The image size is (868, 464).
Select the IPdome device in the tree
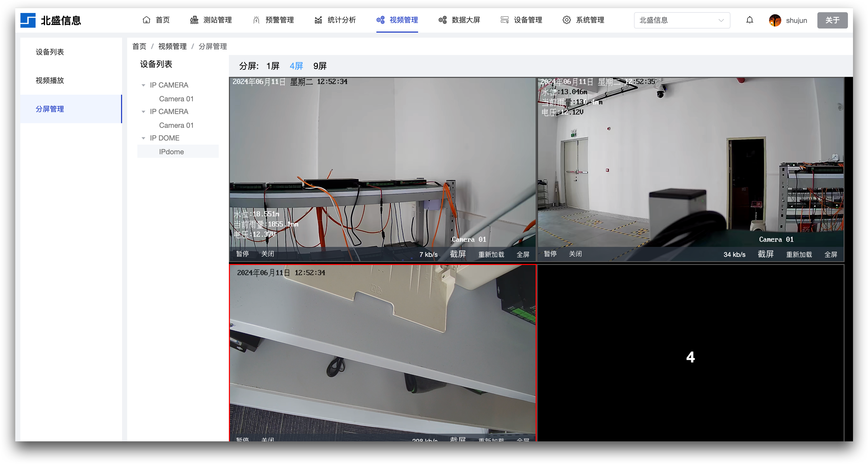point(171,151)
